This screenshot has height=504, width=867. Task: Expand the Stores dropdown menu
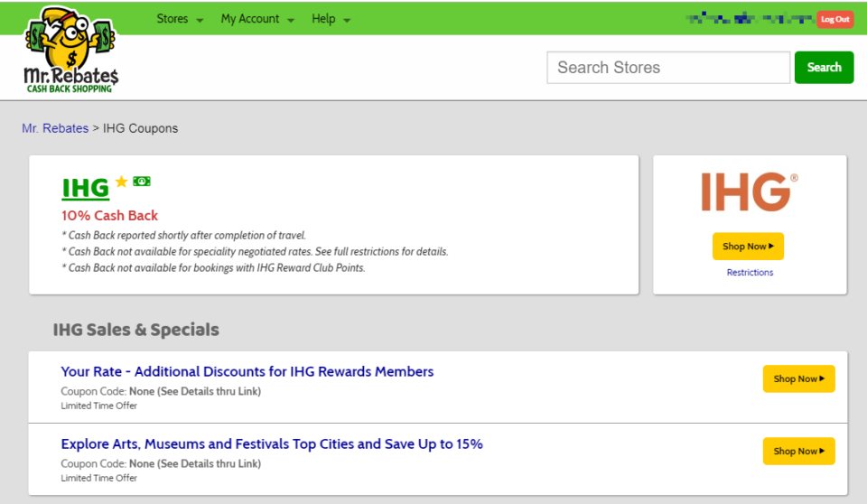pyautogui.click(x=180, y=19)
